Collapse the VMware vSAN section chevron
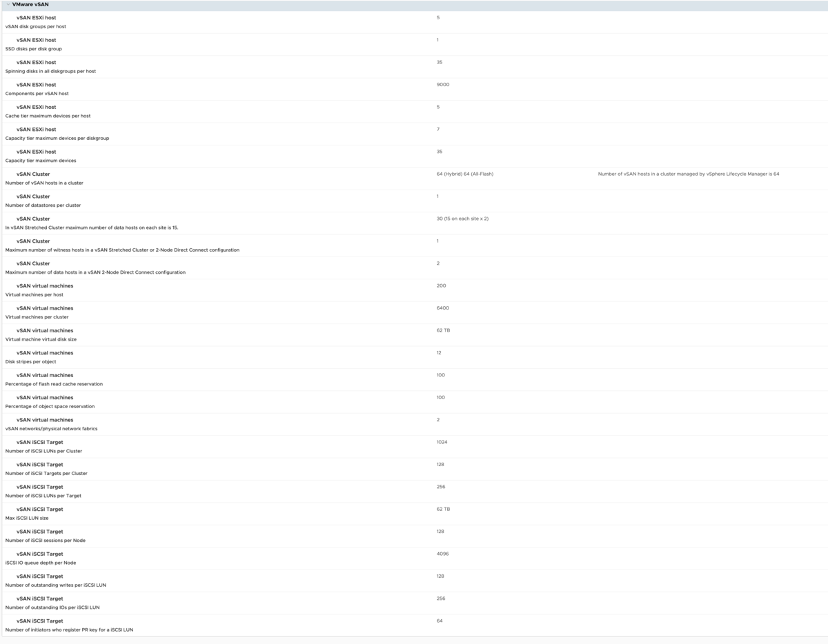Screen dimensions: 828x644 click(7, 4)
